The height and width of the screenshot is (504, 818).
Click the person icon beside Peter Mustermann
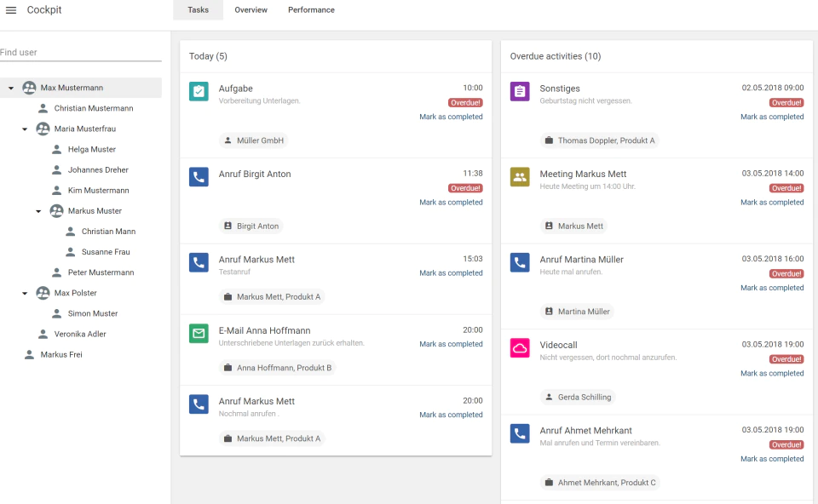[x=57, y=272]
